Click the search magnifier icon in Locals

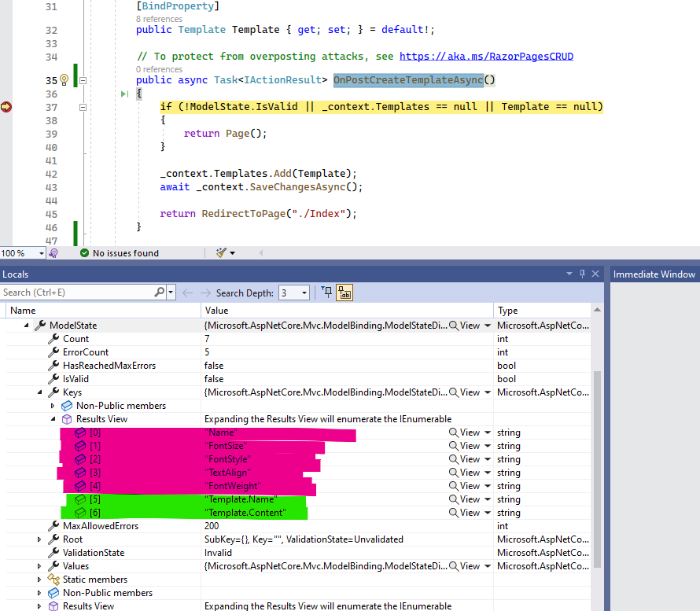click(x=160, y=293)
